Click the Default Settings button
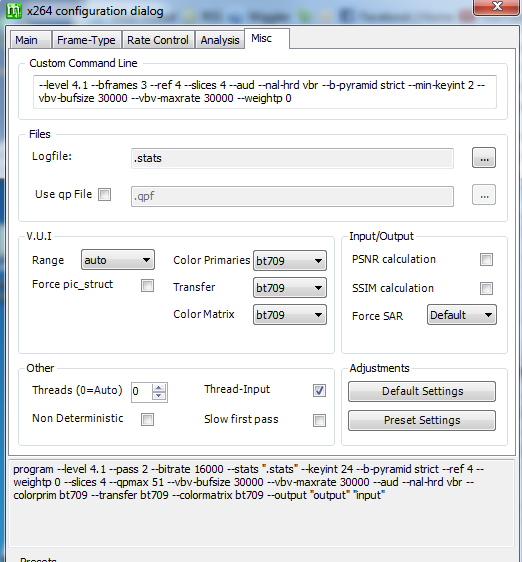This screenshot has height=562, width=522. 422,391
